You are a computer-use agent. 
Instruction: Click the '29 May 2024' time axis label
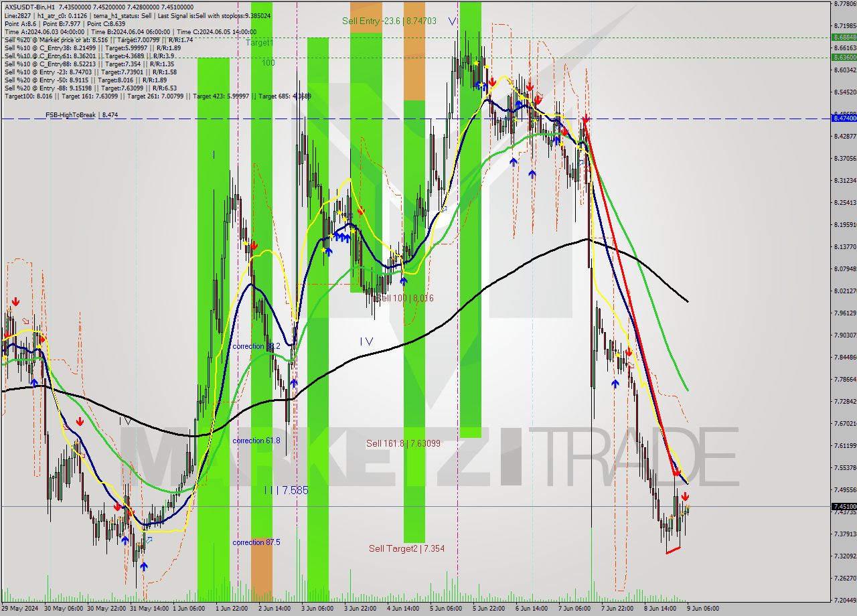click(x=19, y=609)
